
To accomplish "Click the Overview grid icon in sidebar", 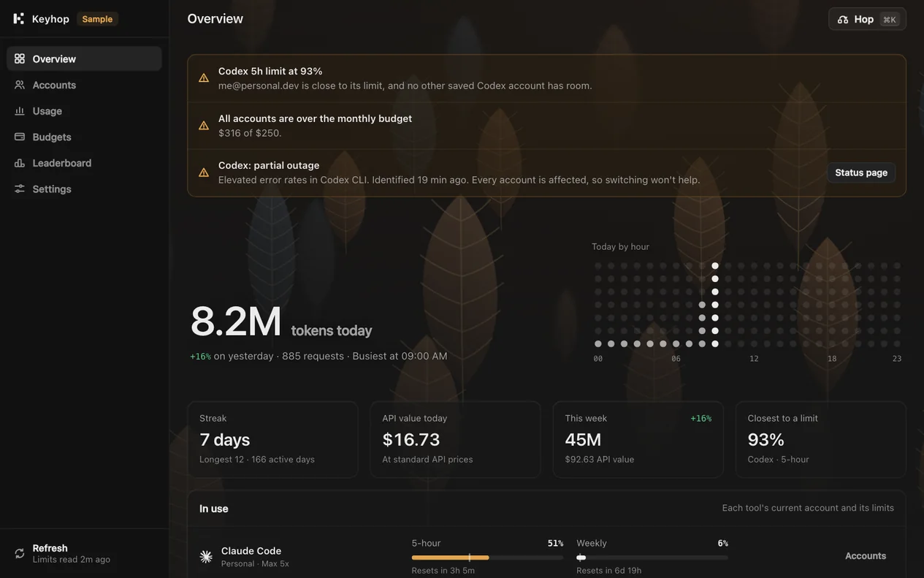I will tap(20, 58).
